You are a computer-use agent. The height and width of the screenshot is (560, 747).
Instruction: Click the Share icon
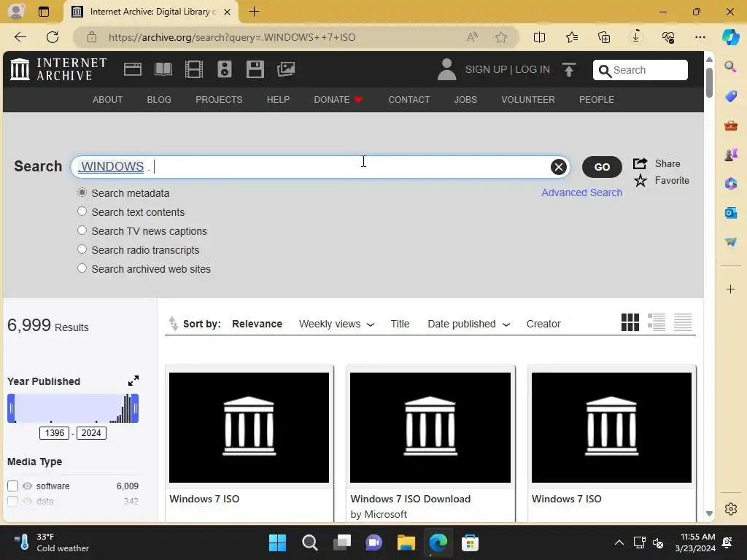pyautogui.click(x=640, y=163)
